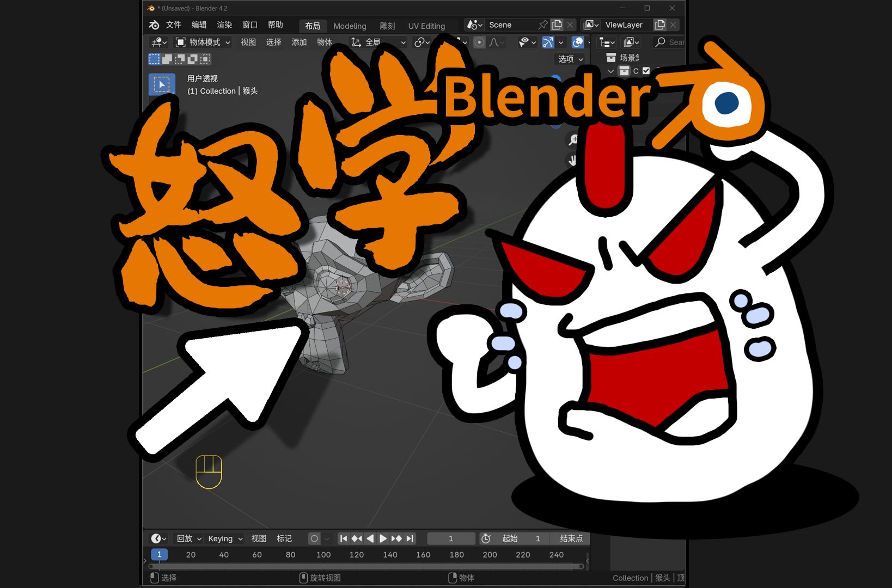
Task: Select the invert-selection mode icon
Action: pos(192,59)
